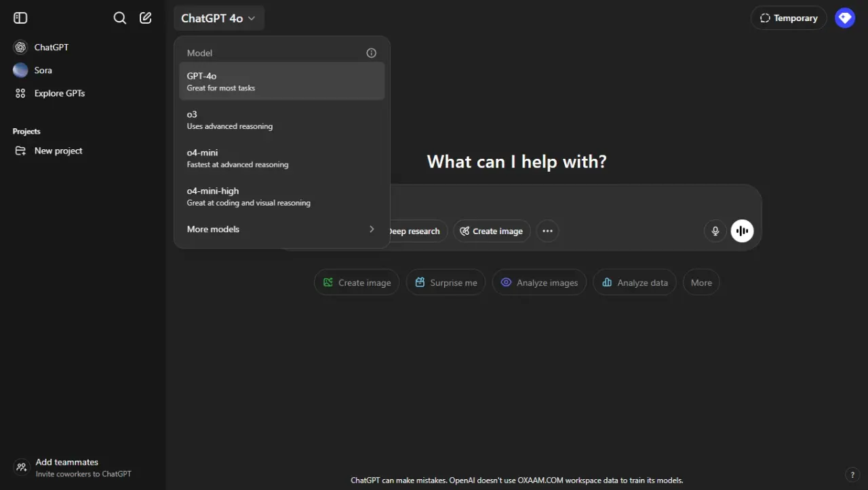
Task: Open the three-dots more tools button
Action: coord(547,231)
